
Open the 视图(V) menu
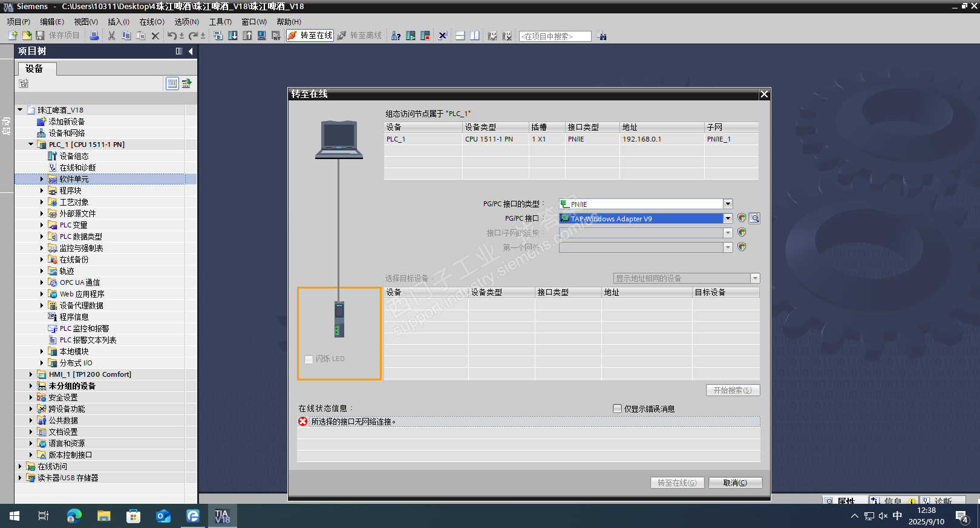tap(86, 22)
